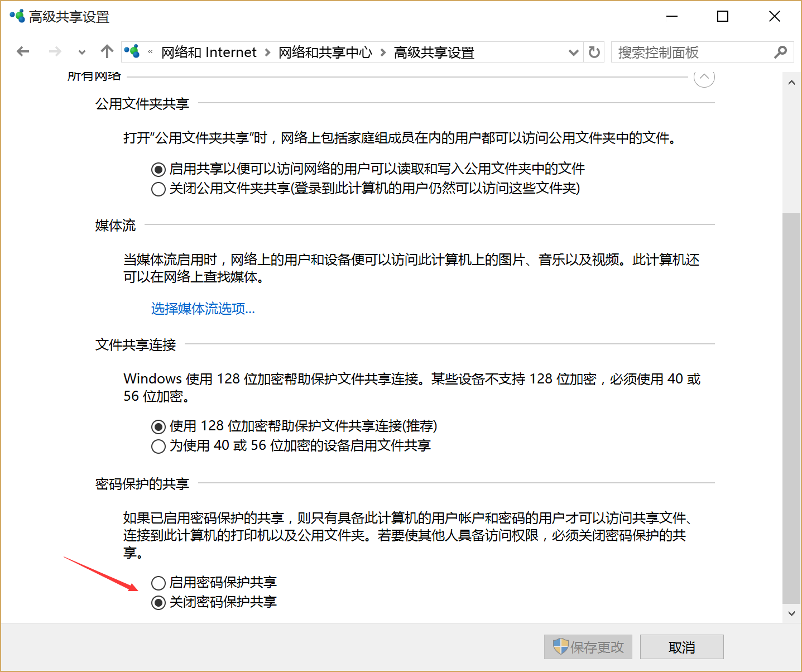Refresh the page with the refresh icon

pyautogui.click(x=594, y=52)
